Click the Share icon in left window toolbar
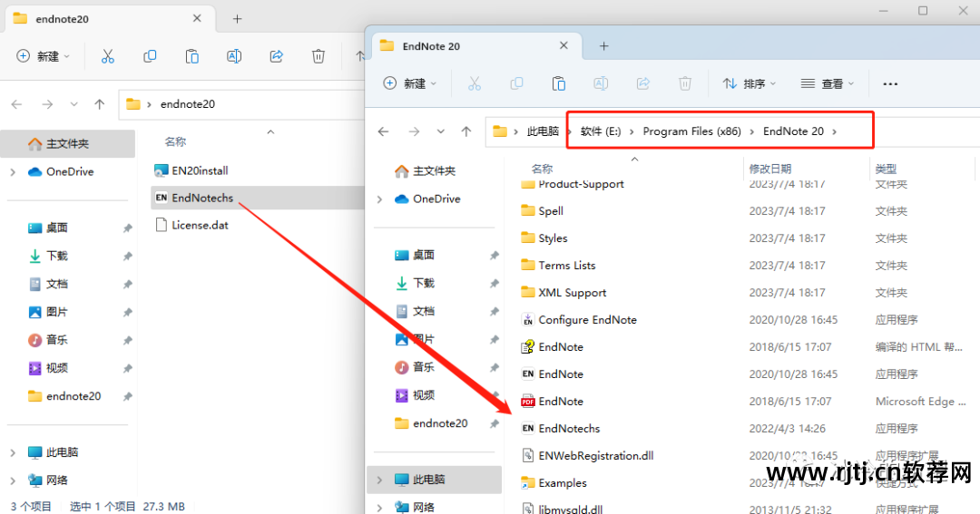The width and height of the screenshot is (980, 514). (277, 56)
